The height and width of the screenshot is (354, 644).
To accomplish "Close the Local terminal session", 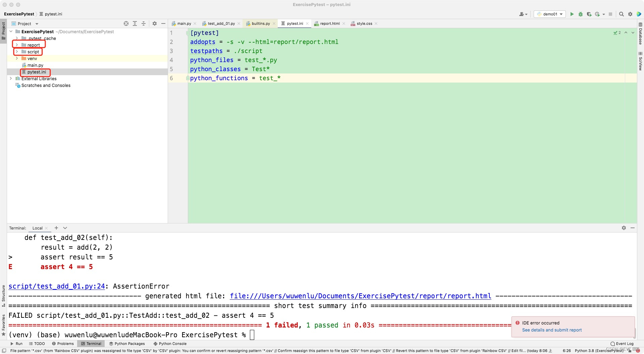I will tap(46, 228).
